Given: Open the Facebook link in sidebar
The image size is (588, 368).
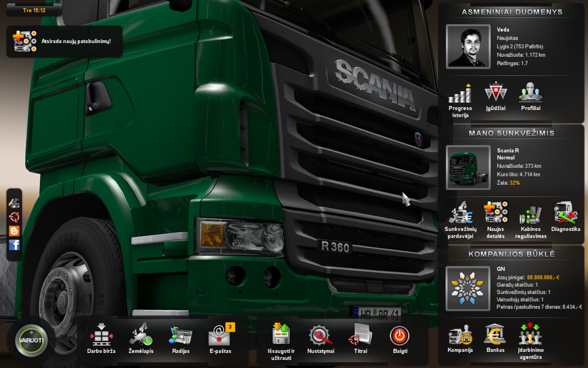Looking at the screenshot, I should [x=14, y=245].
